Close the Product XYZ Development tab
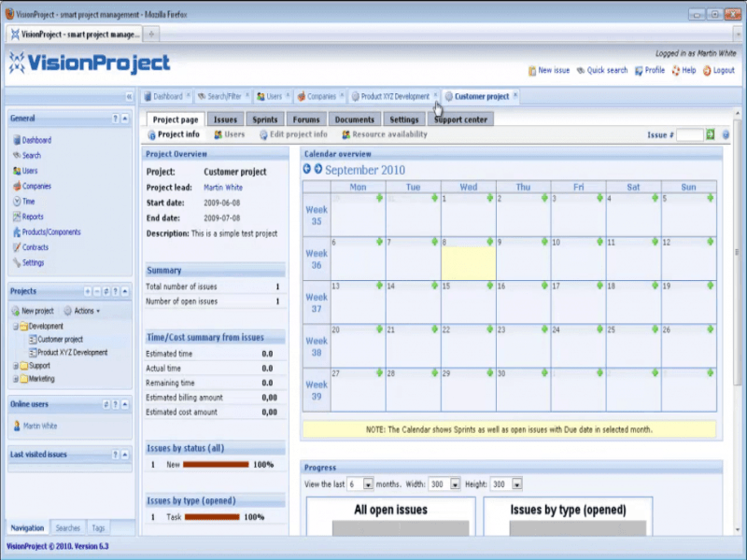 coord(435,95)
